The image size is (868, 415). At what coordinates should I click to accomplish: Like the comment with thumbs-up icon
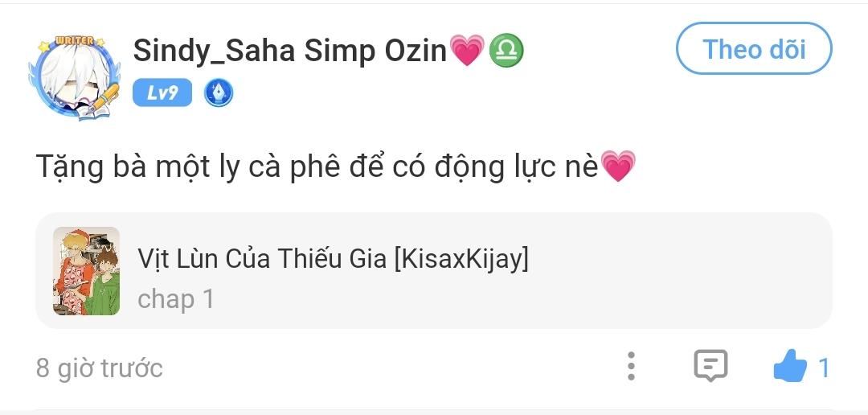[x=789, y=368]
